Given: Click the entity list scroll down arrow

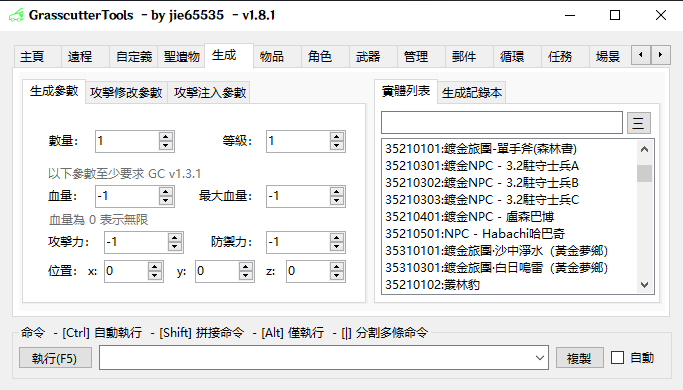Looking at the screenshot, I should [x=645, y=285].
